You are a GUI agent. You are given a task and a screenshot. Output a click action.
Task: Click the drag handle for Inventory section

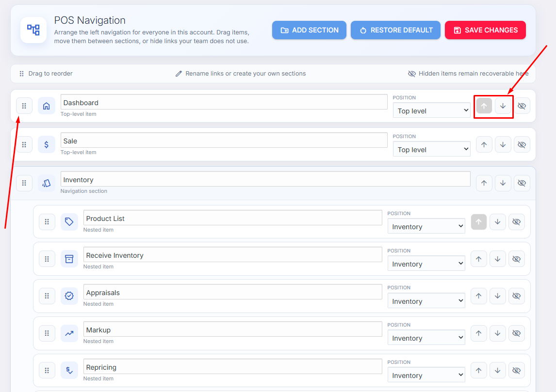[24, 183]
